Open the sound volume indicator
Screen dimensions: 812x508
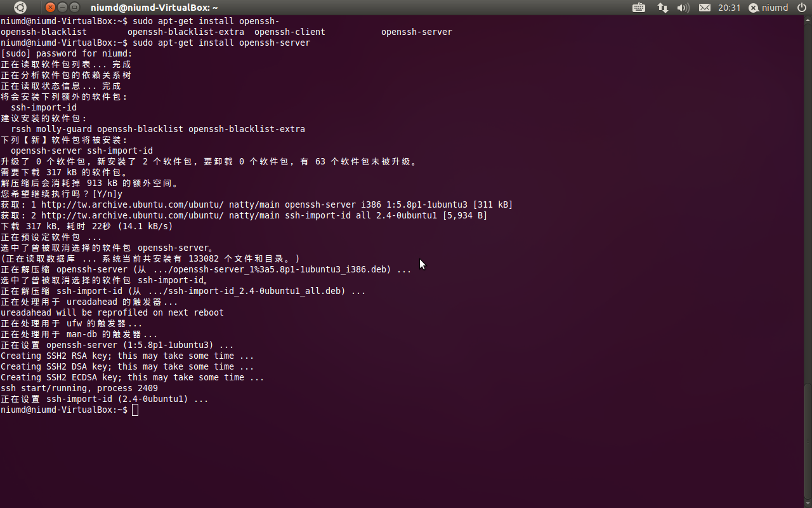click(683, 8)
